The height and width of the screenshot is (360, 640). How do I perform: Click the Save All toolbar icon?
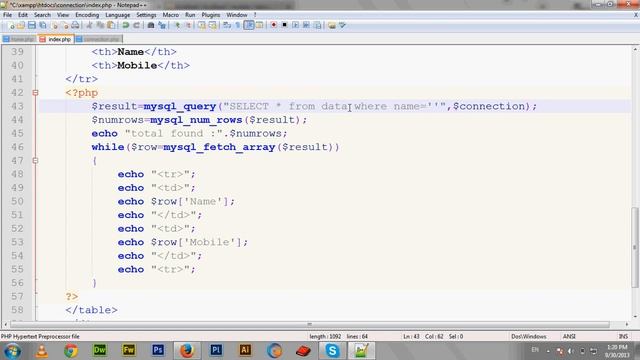click(x=42, y=25)
